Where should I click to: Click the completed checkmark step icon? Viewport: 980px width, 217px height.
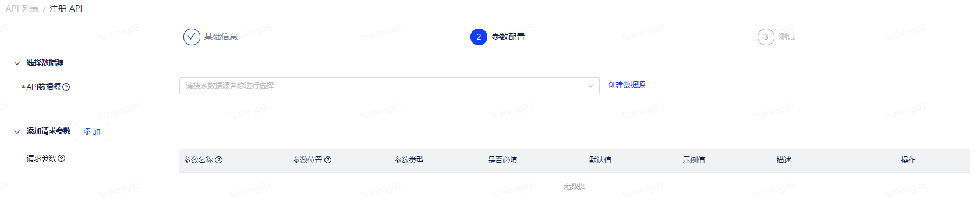(192, 37)
